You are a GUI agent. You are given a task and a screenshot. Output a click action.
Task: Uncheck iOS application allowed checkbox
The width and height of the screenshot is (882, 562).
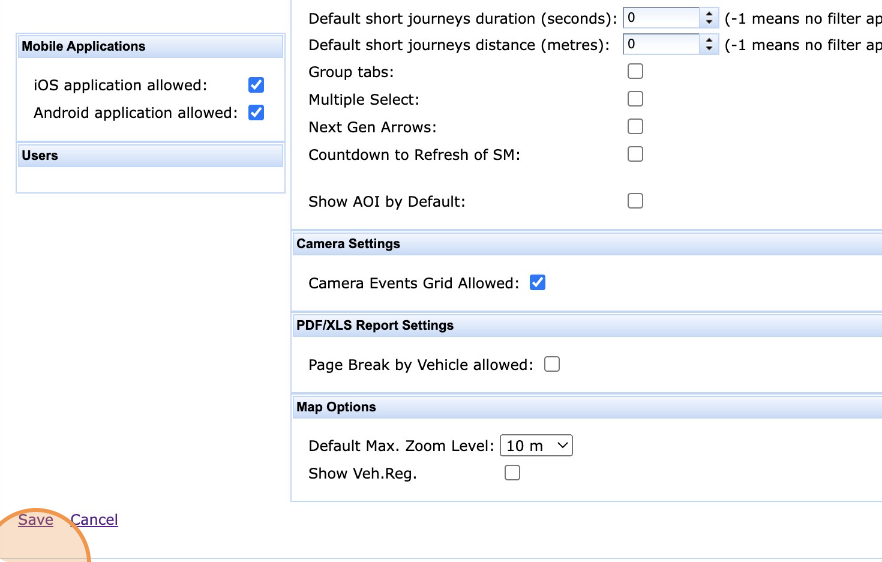pyautogui.click(x=256, y=85)
